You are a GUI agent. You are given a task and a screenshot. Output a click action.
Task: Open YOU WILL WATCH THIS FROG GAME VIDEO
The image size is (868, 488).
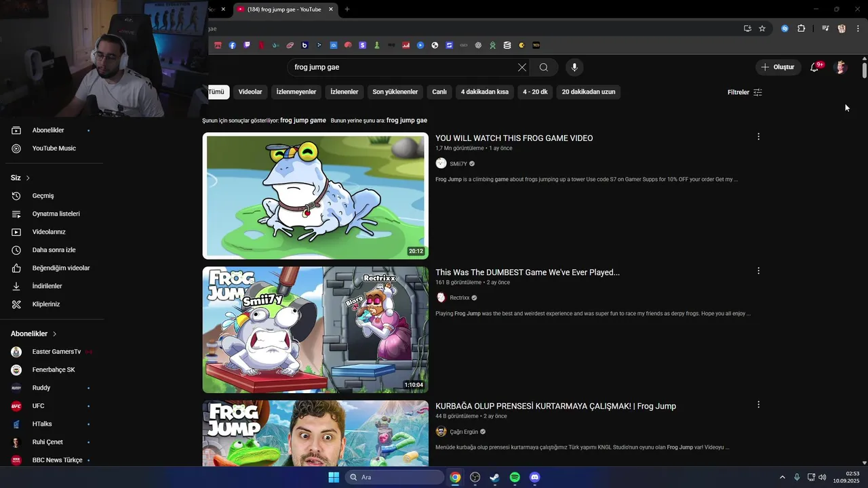click(514, 138)
